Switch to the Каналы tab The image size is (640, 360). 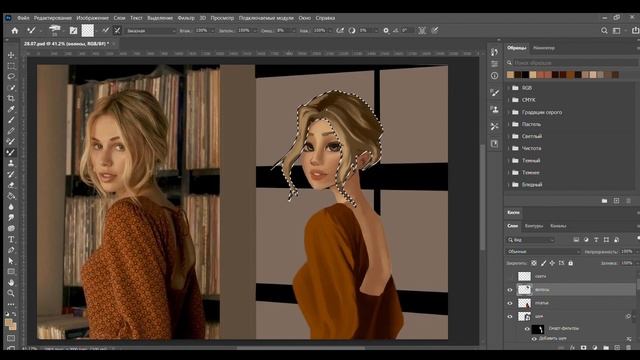558,226
